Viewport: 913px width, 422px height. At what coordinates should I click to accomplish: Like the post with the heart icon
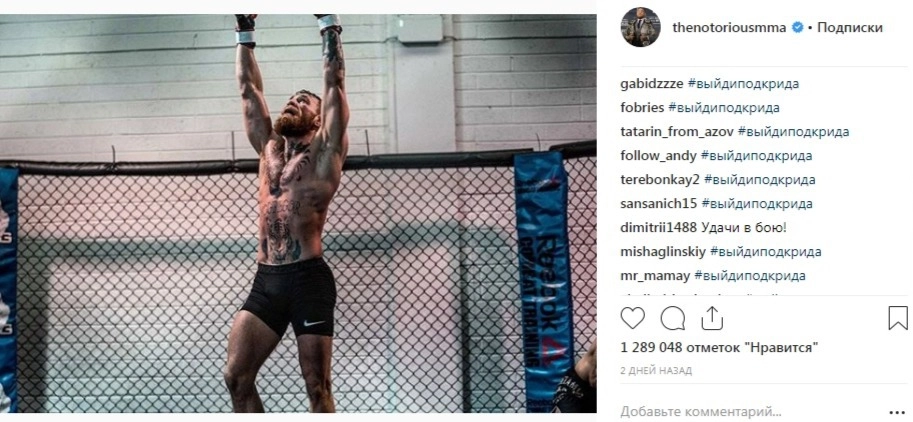point(632,318)
